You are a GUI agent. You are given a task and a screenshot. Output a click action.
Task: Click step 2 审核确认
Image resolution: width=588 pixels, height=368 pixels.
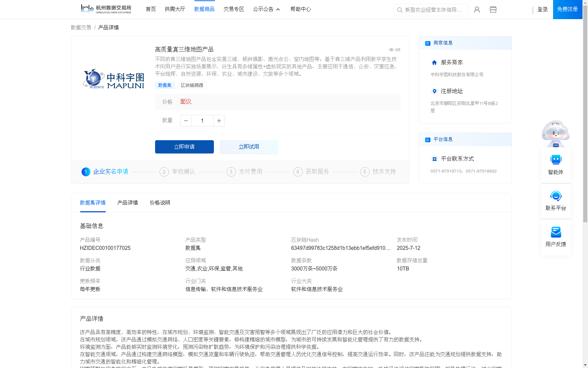coord(178,172)
